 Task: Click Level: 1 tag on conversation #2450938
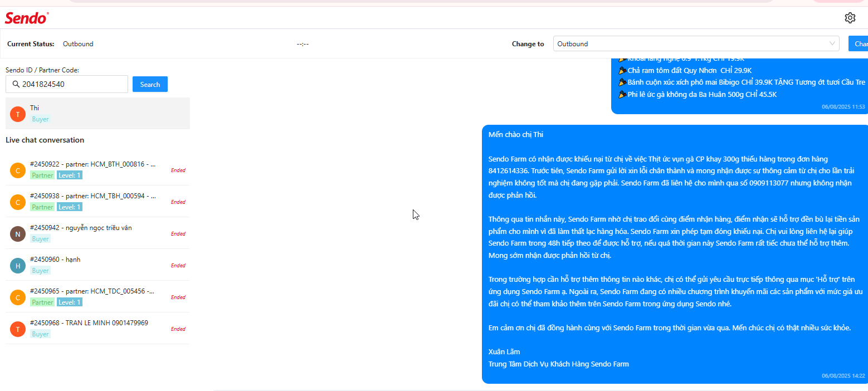point(70,207)
